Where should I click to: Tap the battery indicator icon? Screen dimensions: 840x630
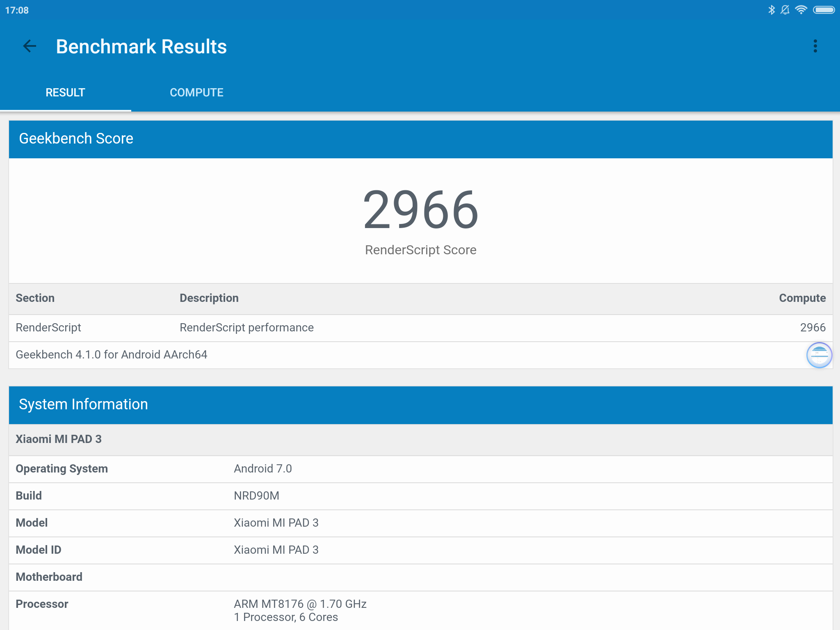[x=824, y=10]
